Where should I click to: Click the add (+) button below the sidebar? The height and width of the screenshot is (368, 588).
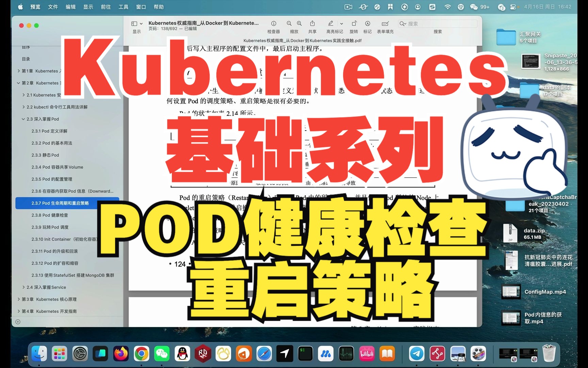tap(18, 322)
